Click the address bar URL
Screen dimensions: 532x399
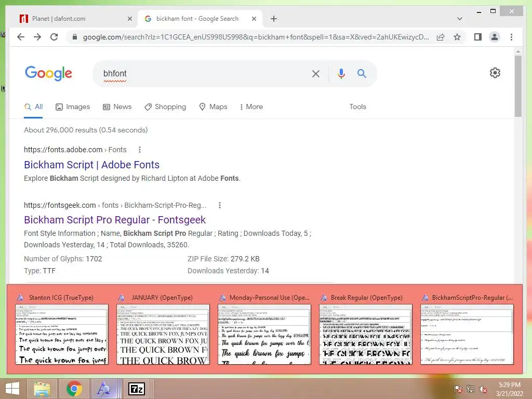pos(256,37)
